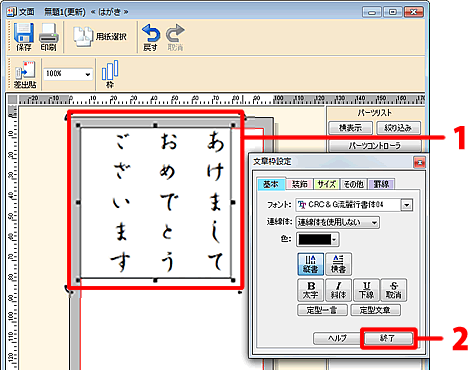Open the フォント font dropdown arrow
The image size is (470, 370).
pyautogui.click(x=407, y=205)
